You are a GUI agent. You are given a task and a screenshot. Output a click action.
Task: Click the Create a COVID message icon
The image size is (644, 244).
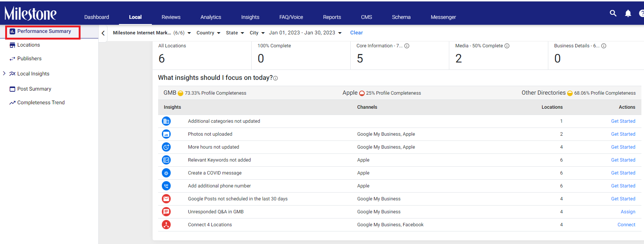coord(166,173)
